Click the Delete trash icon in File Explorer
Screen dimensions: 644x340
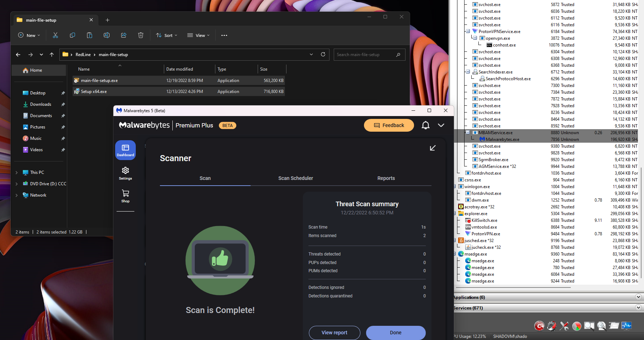tap(141, 35)
